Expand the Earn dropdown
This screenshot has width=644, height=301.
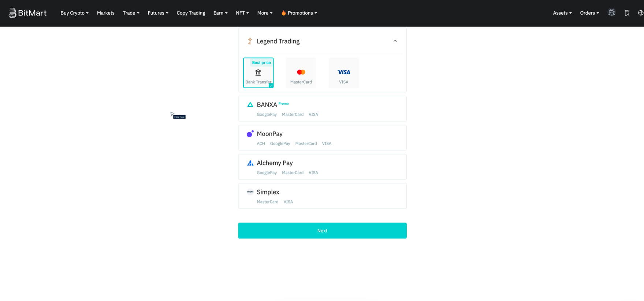click(220, 13)
